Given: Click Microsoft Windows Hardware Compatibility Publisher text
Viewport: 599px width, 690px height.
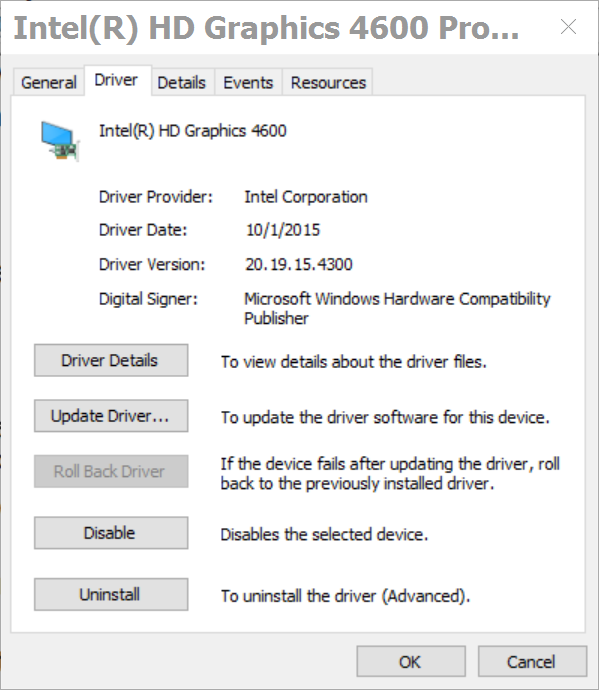Looking at the screenshot, I should point(397,308).
